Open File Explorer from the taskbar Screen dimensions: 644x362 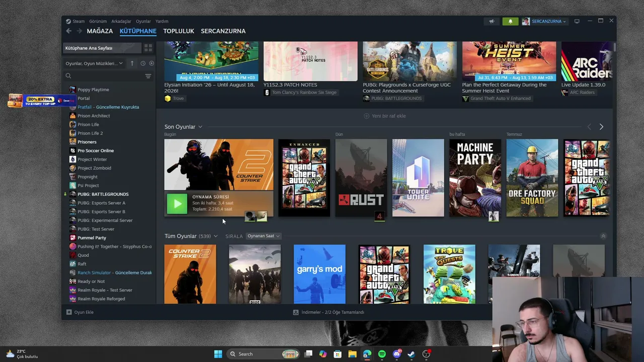pyautogui.click(x=353, y=354)
